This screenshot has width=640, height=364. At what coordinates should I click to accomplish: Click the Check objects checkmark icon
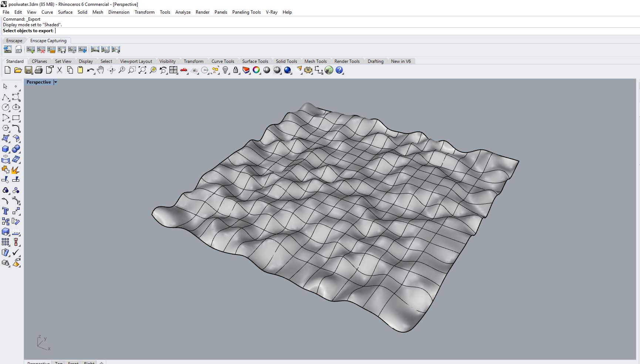[16, 252]
